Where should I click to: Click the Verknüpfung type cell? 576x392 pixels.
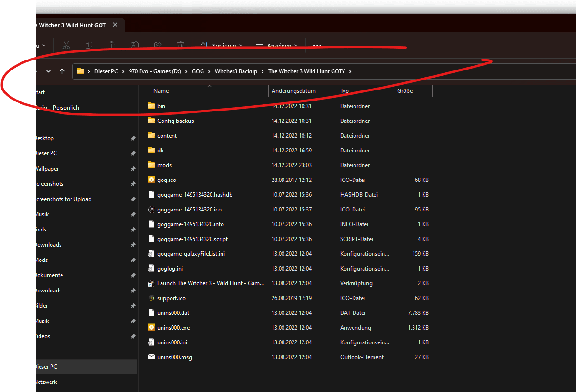[356, 283]
